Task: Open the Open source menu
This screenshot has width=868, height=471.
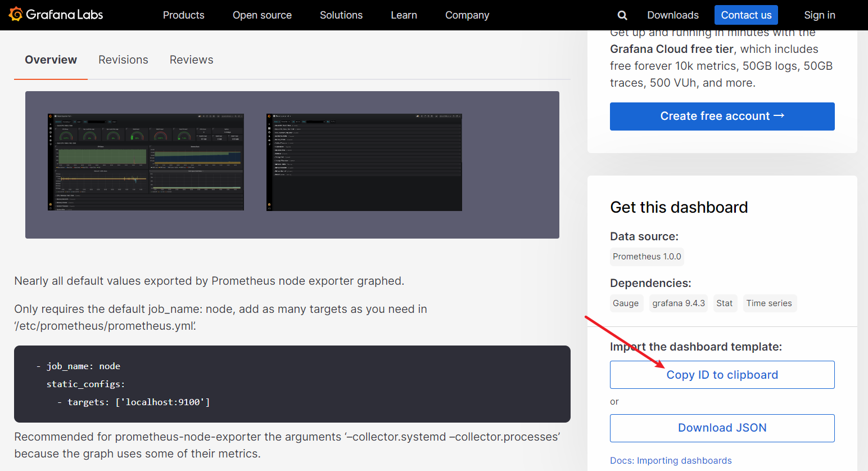Action: click(x=262, y=15)
